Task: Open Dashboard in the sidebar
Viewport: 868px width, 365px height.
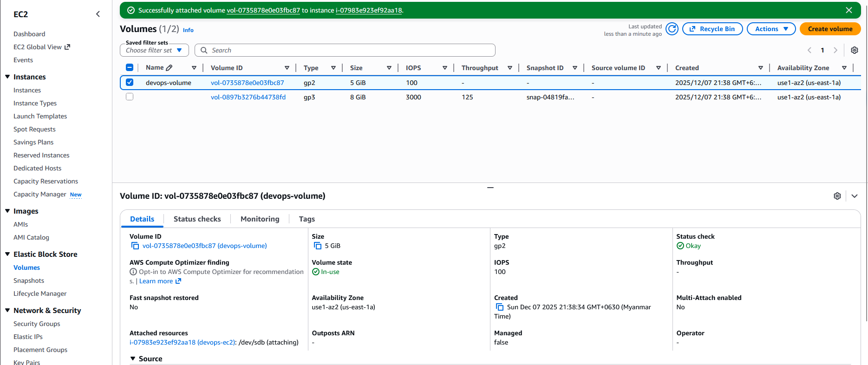Action: click(29, 34)
